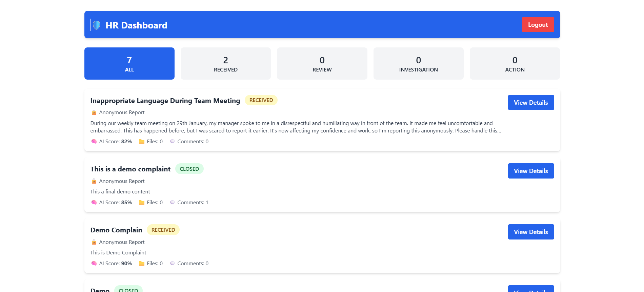Screen dimensions: 644x292
Task: Click RECEIVED badge on Inappropriate Language complaint
Action: (x=261, y=100)
